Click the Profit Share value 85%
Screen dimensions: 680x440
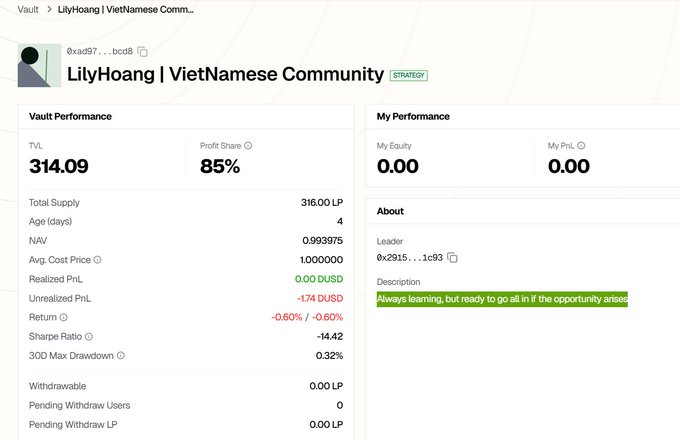click(220, 166)
